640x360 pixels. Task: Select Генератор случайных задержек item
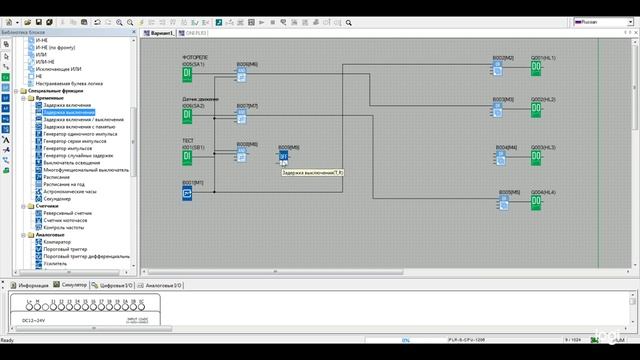(78, 156)
